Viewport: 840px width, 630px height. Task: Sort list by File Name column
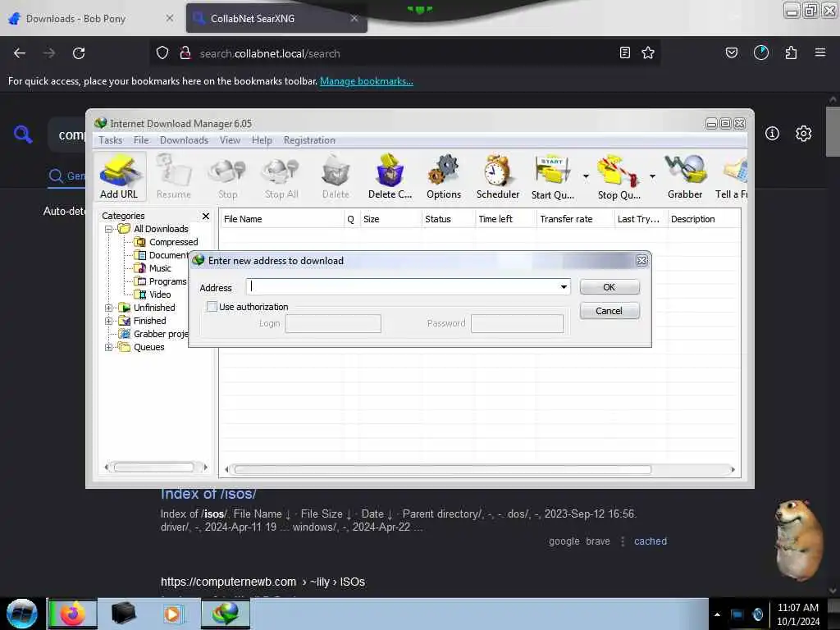tap(282, 219)
